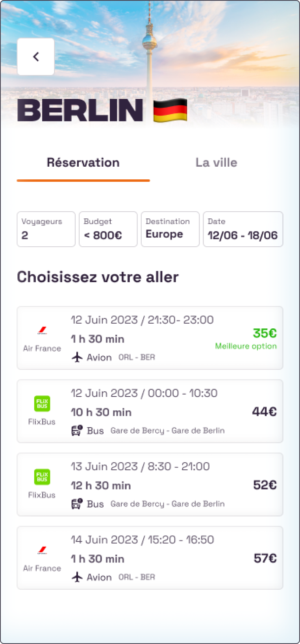Pick the 57€ Air France price
The image size is (300, 644).
tap(265, 558)
